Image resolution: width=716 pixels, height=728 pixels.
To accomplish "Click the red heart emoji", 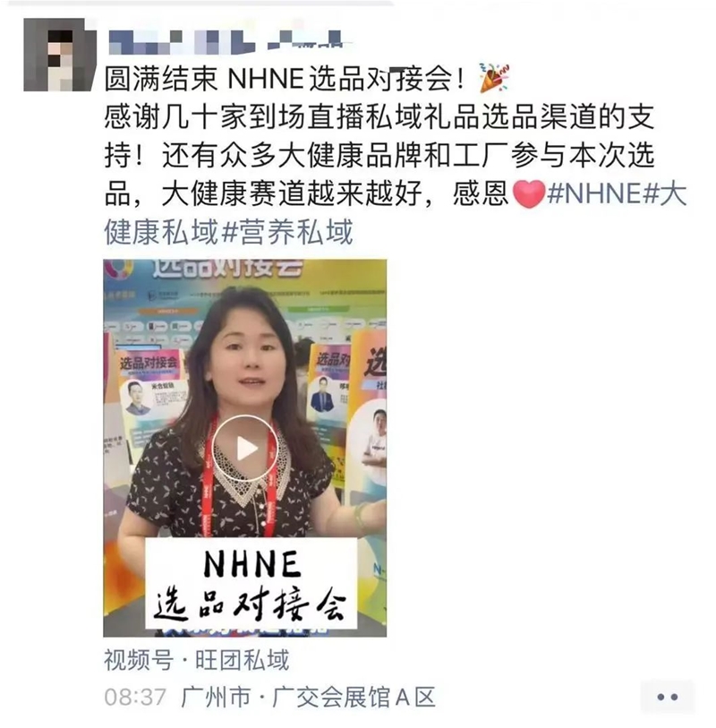I will [x=529, y=193].
